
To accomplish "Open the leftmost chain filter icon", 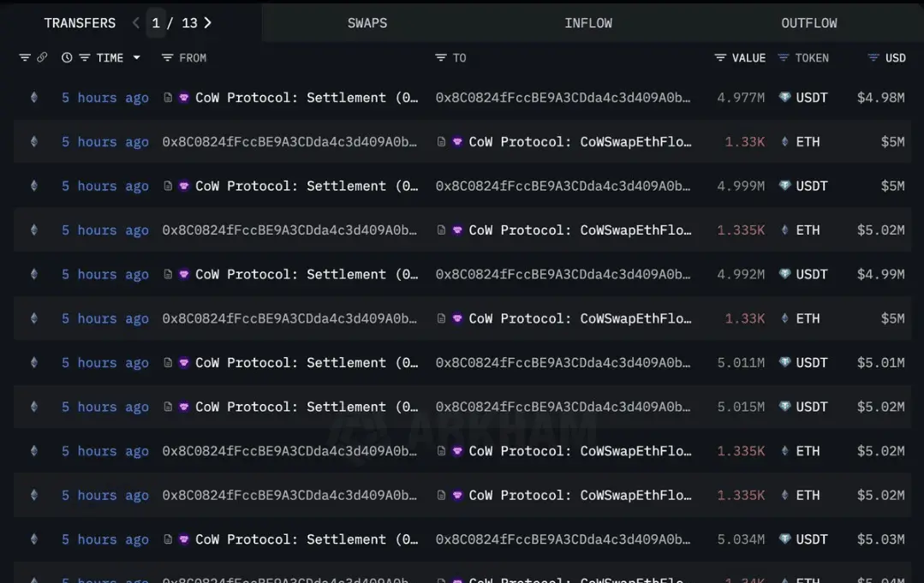I will point(25,57).
